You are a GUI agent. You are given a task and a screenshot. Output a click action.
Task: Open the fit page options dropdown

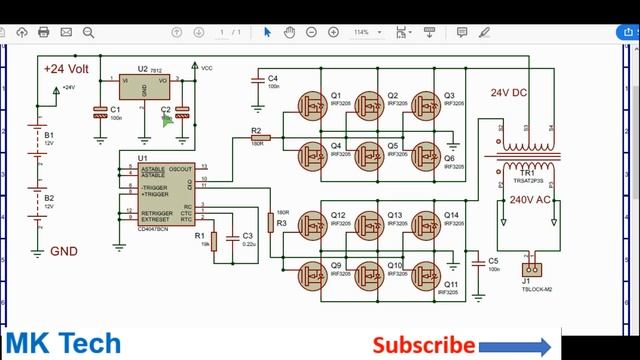(x=403, y=32)
